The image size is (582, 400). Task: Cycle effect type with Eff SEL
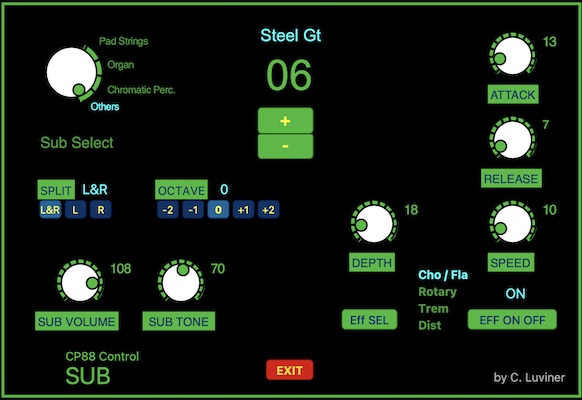[369, 319]
